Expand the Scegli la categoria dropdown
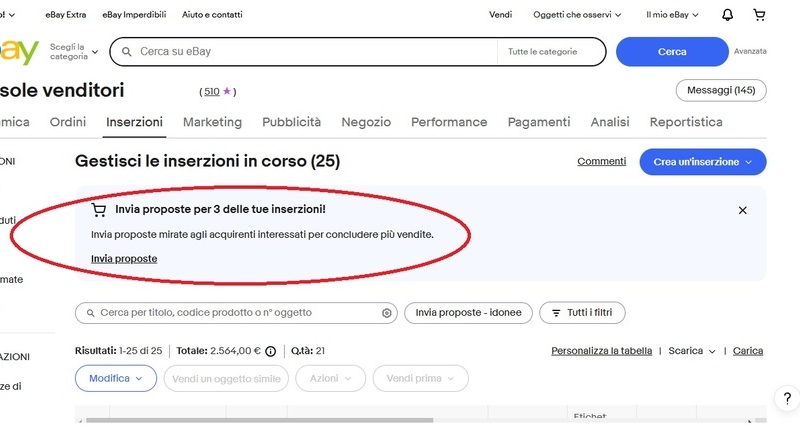Image resolution: width=800 pixels, height=428 pixels. point(74,51)
